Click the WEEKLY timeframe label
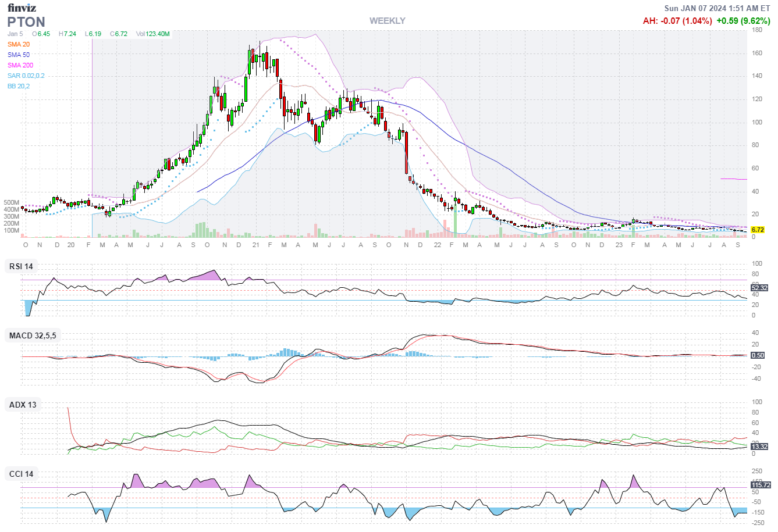 (388, 20)
